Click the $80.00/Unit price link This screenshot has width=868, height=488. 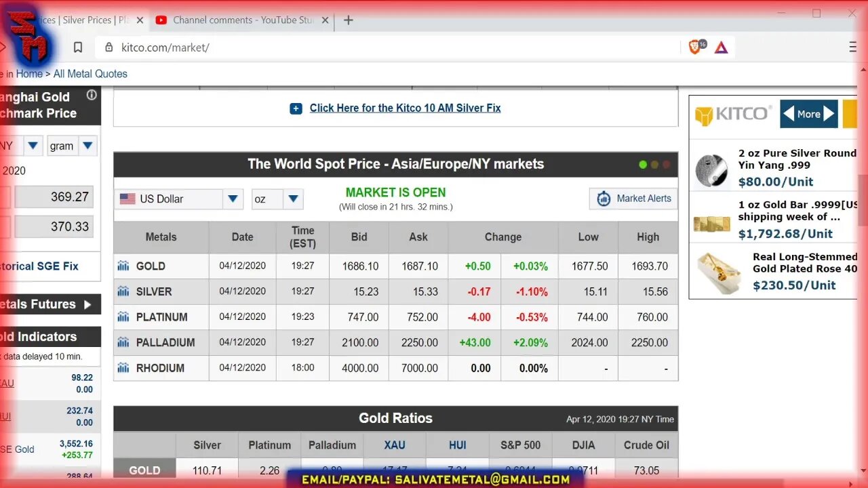pos(776,182)
